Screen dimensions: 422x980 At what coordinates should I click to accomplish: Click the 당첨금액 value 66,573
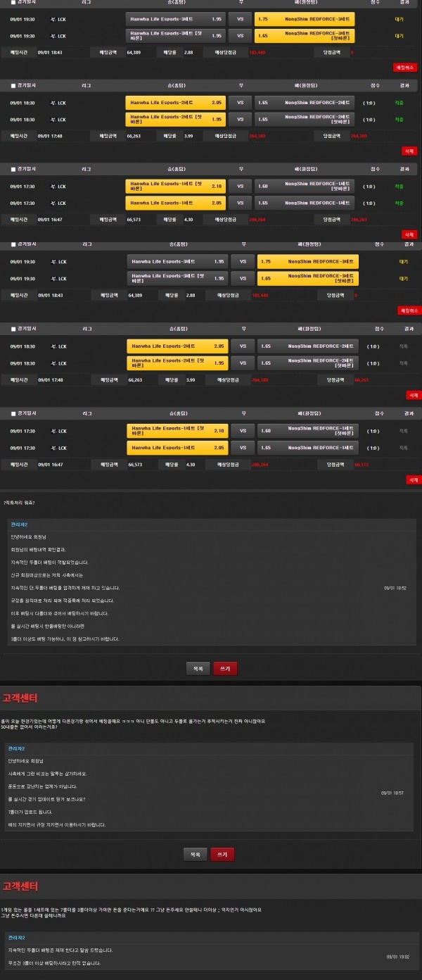362,465
